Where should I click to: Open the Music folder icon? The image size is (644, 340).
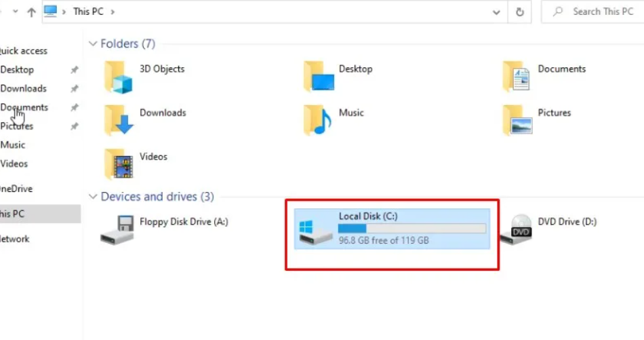(317, 121)
